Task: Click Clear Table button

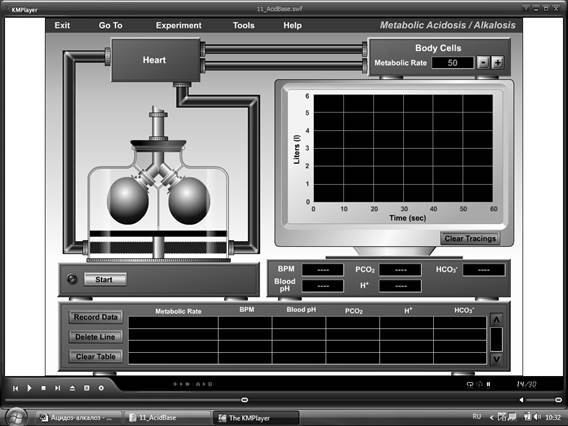Action: (x=96, y=356)
